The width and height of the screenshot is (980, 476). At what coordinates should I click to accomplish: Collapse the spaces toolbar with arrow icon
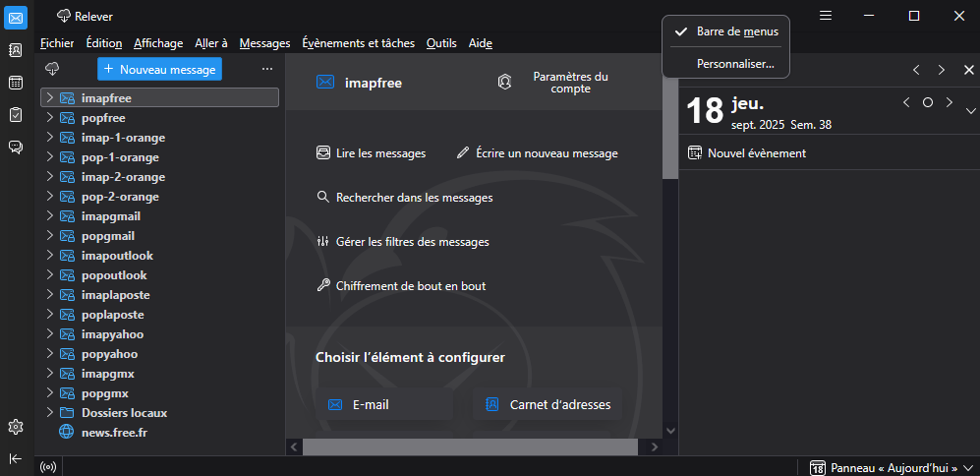click(16, 458)
